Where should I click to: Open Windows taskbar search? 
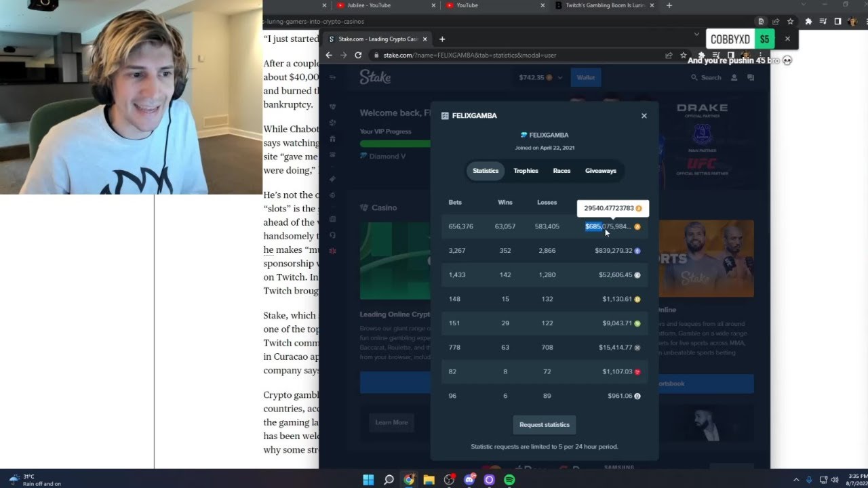(x=389, y=480)
